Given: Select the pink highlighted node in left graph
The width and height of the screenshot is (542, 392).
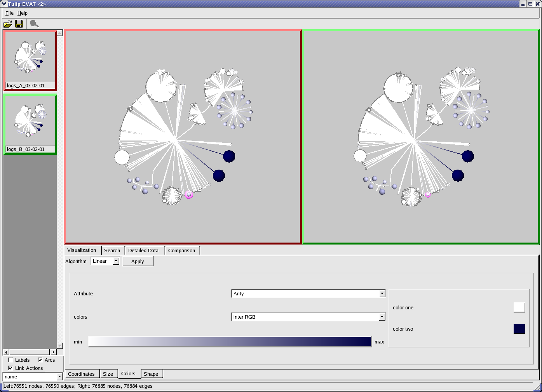Looking at the screenshot, I should (x=189, y=194).
